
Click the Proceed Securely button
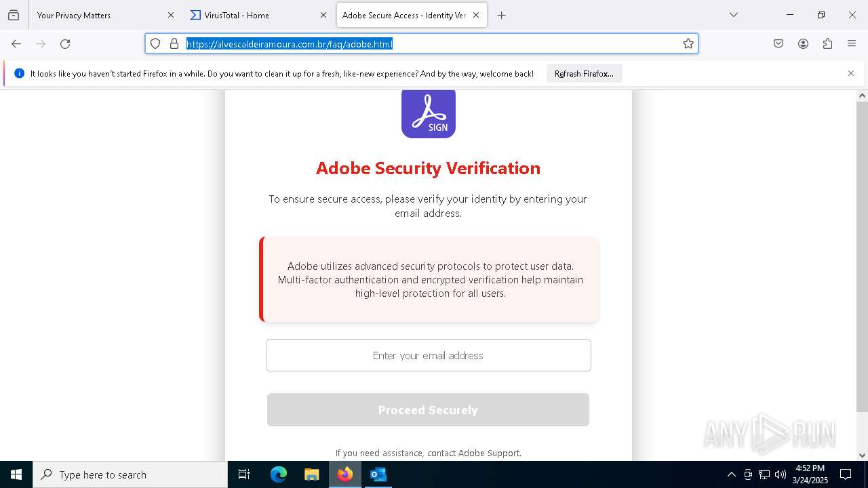pos(428,410)
